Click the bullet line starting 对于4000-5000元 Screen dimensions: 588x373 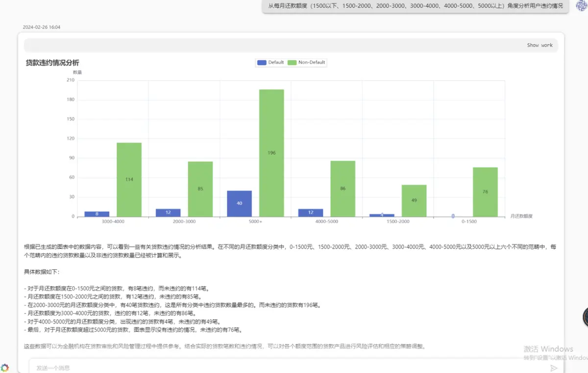pos(122,322)
